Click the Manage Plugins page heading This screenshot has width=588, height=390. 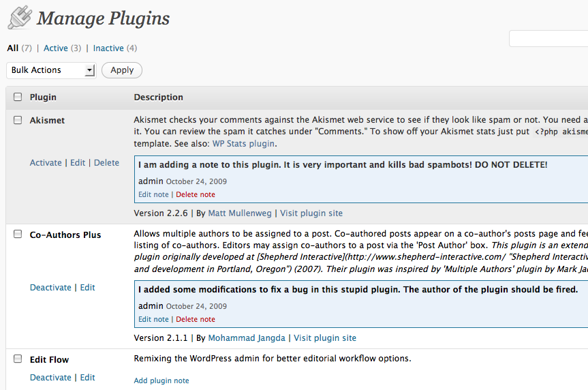pos(103,18)
